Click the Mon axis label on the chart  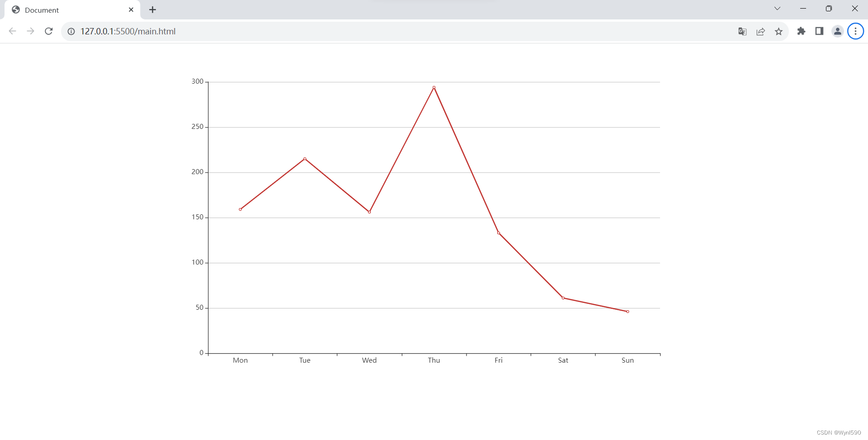point(240,360)
